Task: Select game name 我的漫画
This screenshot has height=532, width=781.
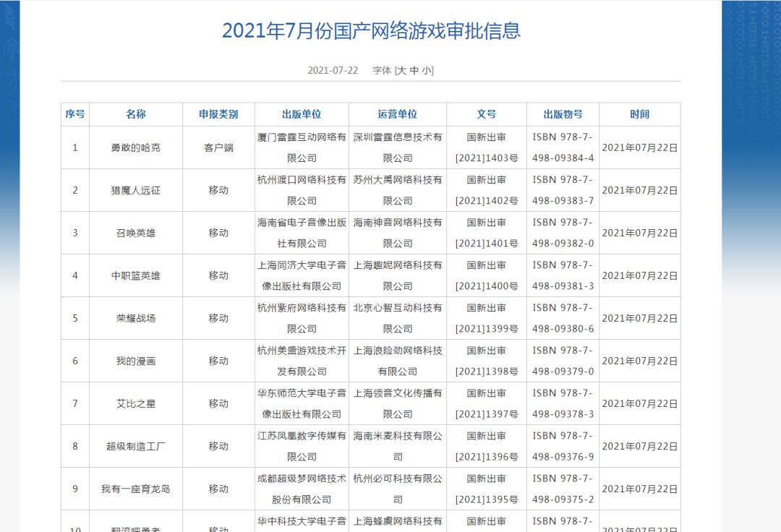Action: click(136, 361)
